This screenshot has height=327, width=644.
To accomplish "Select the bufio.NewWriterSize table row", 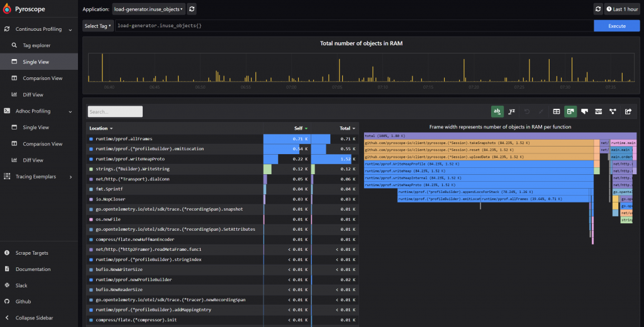I will point(222,270).
